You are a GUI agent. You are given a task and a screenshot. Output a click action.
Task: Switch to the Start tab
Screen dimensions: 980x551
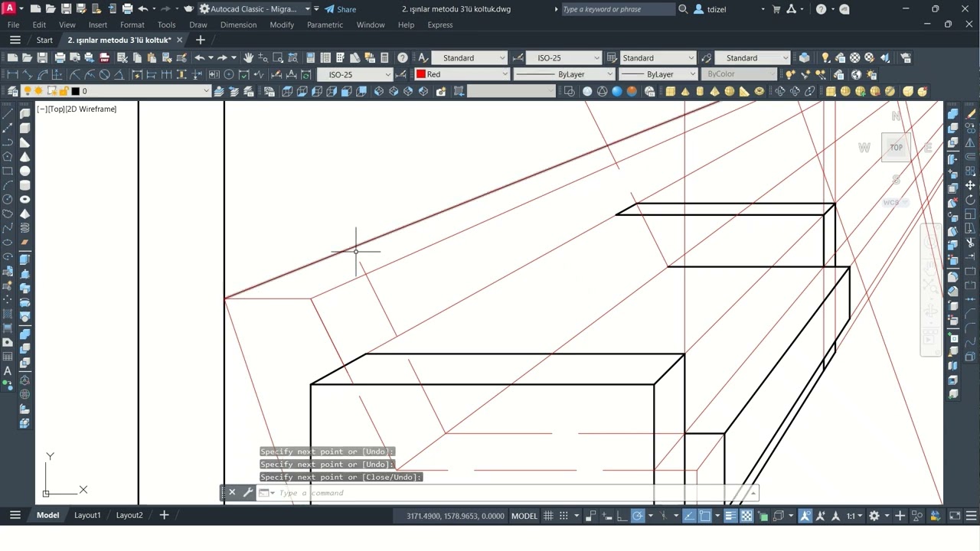[44, 40]
